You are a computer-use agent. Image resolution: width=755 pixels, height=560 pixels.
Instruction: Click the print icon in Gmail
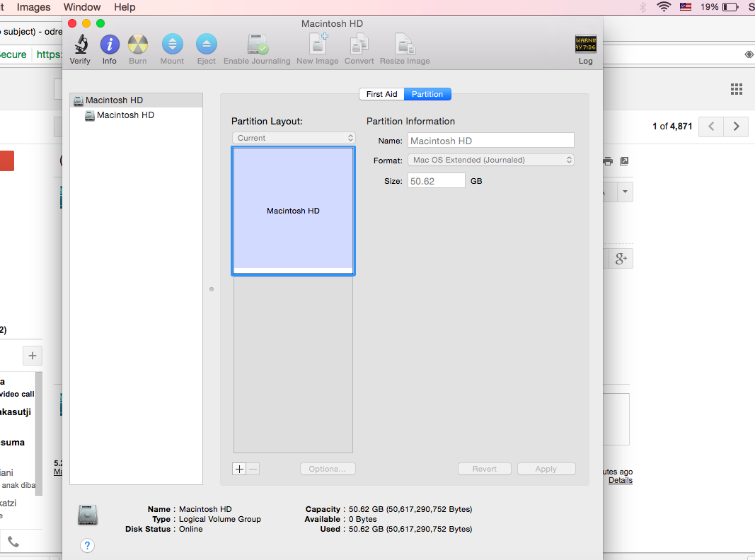point(608,161)
